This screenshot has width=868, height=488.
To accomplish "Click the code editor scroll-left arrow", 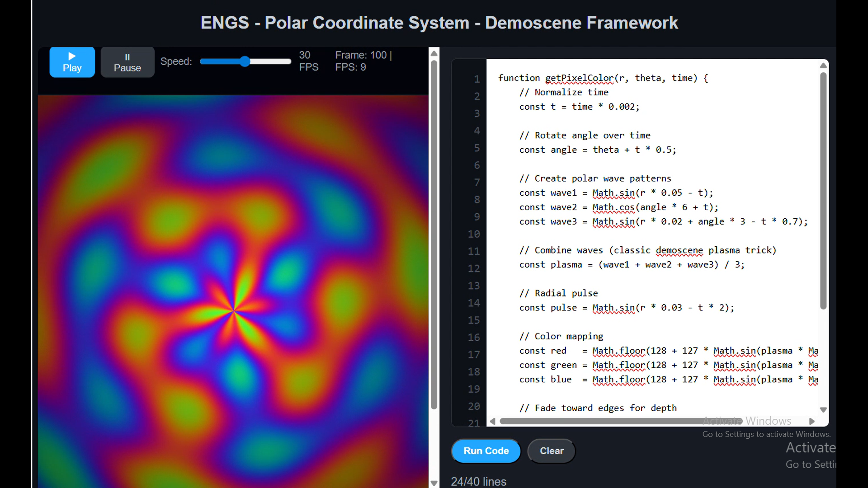I will point(493,421).
